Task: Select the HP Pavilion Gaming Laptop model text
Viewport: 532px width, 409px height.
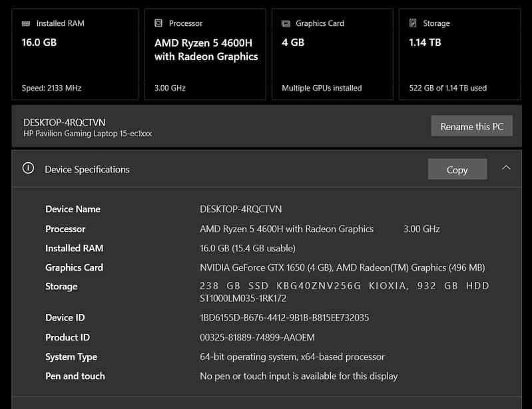Action: coord(87,134)
